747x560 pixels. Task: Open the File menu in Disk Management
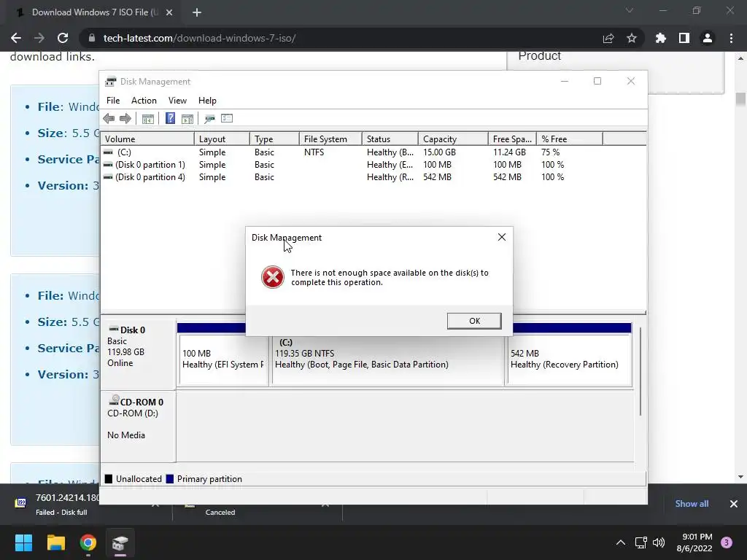(x=113, y=101)
